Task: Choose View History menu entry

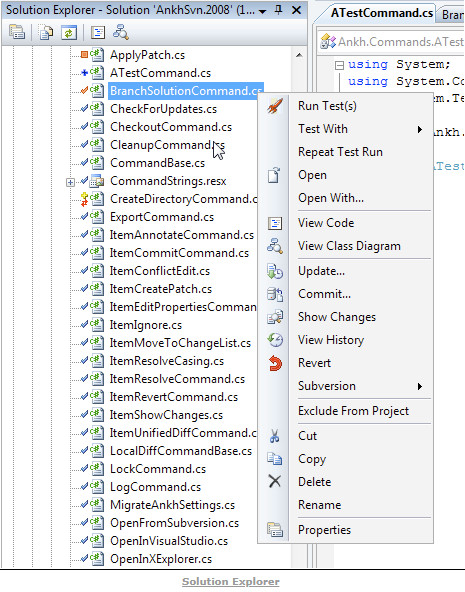Action: (331, 340)
